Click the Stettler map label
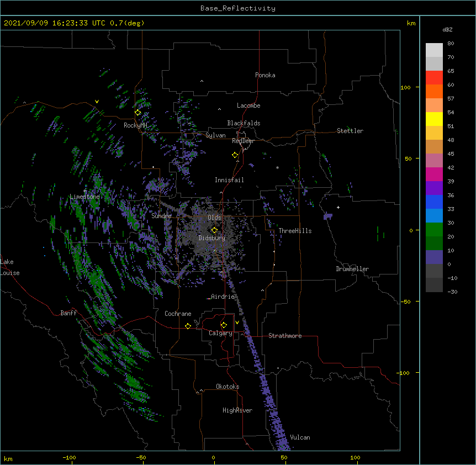This screenshot has width=476, height=465. [x=350, y=131]
